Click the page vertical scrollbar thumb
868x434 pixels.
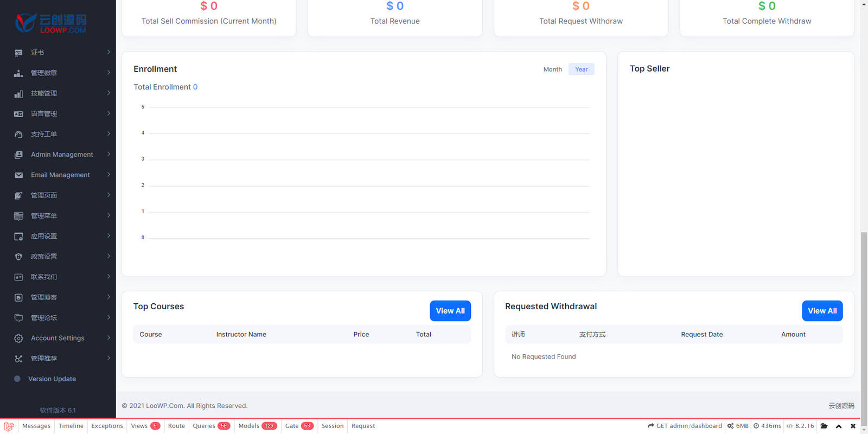click(864, 328)
